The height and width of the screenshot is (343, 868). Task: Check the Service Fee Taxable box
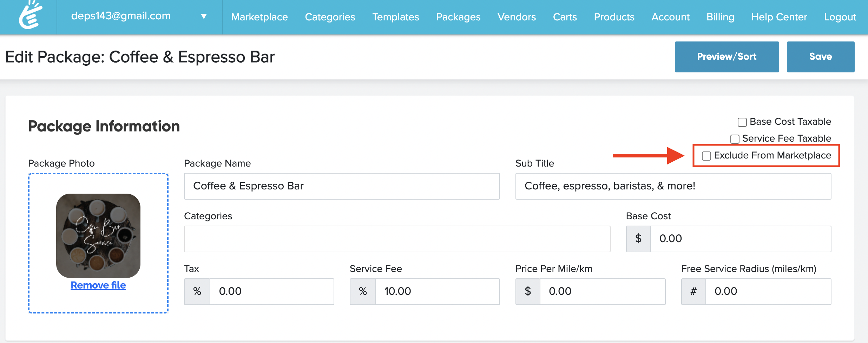(735, 139)
